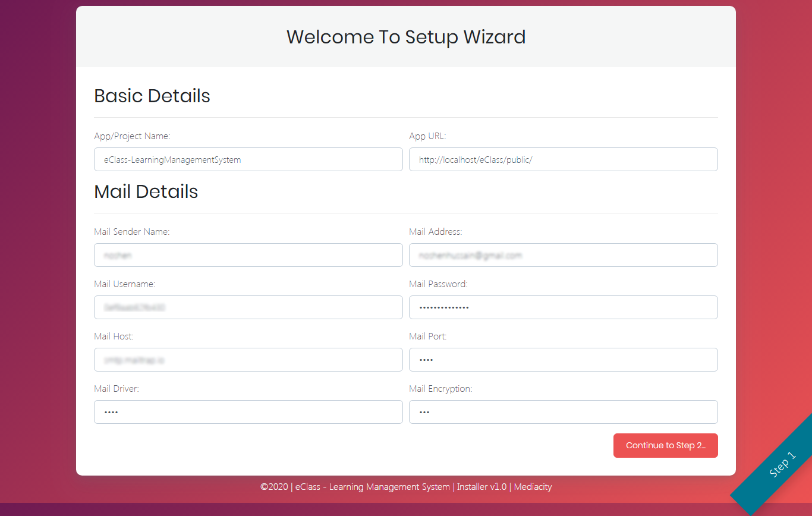Click the Mail Encryption field

coord(564,412)
